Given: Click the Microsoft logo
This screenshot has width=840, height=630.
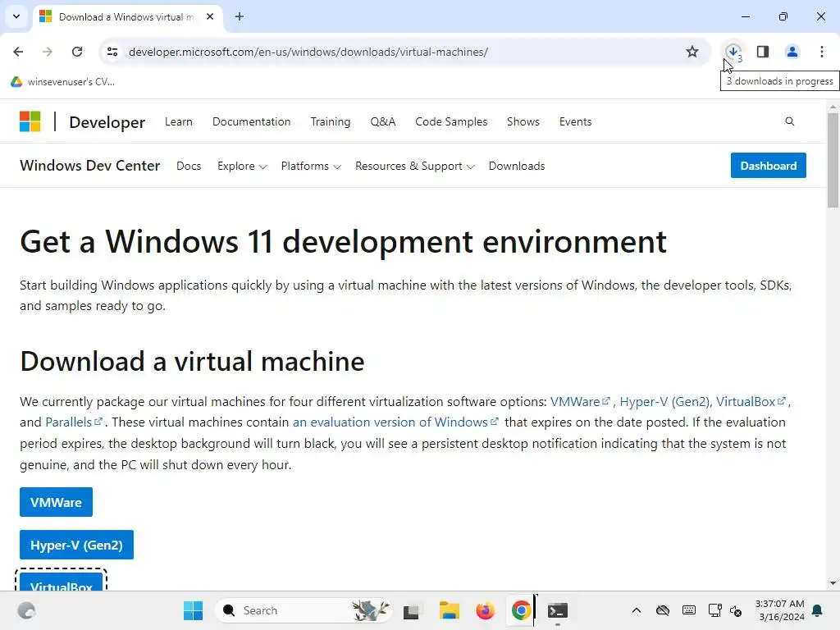Looking at the screenshot, I should tap(30, 121).
